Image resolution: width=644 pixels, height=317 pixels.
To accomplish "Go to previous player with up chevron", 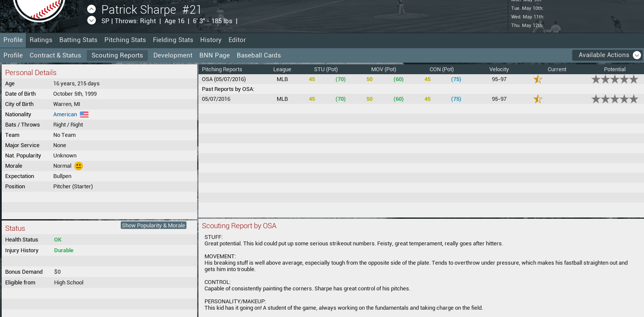I will point(92,9).
